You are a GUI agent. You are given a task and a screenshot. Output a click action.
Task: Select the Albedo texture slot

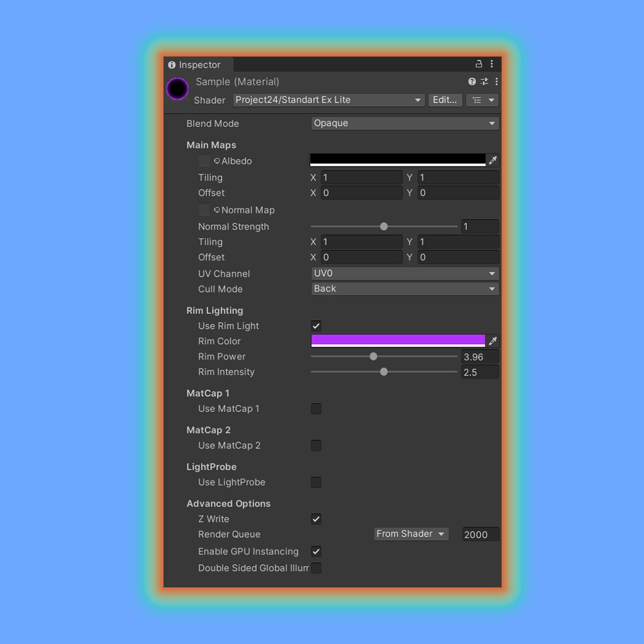pos(204,160)
